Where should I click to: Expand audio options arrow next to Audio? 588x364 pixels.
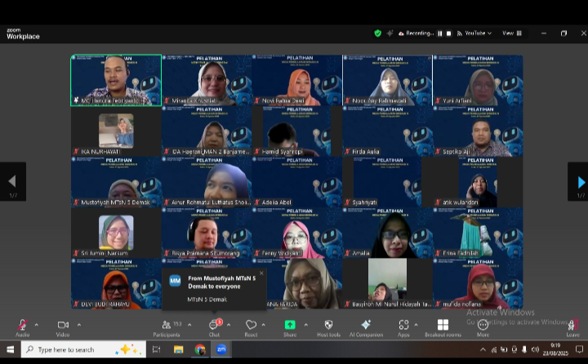point(38,325)
